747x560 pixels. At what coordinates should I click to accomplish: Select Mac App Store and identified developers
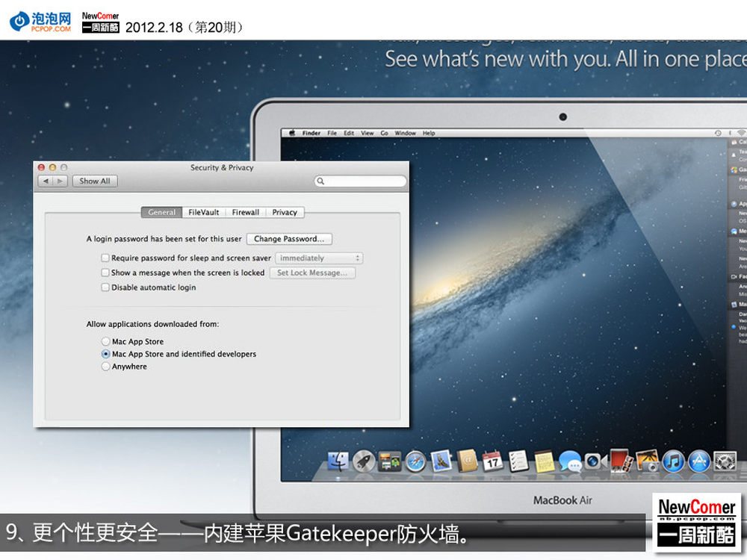pyautogui.click(x=106, y=354)
